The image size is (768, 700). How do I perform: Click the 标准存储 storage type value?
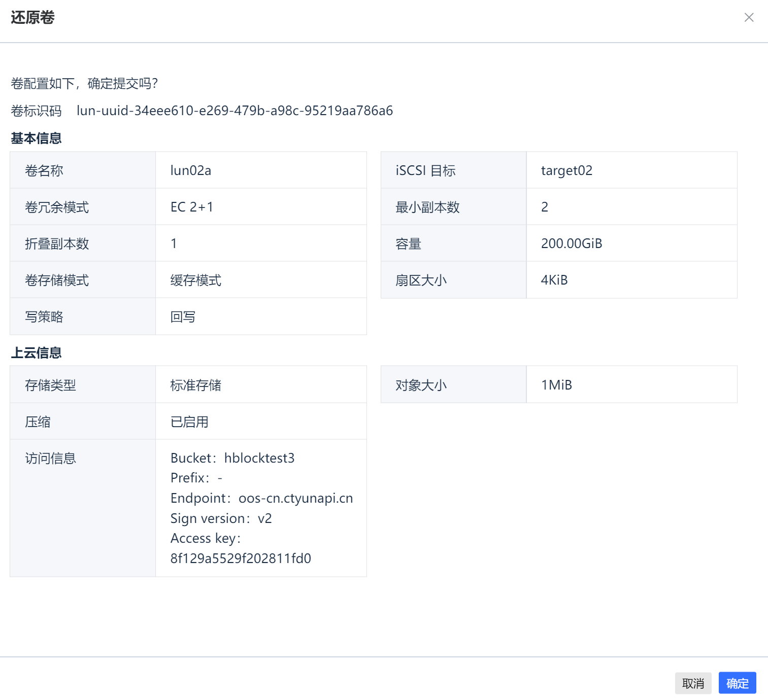point(196,385)
